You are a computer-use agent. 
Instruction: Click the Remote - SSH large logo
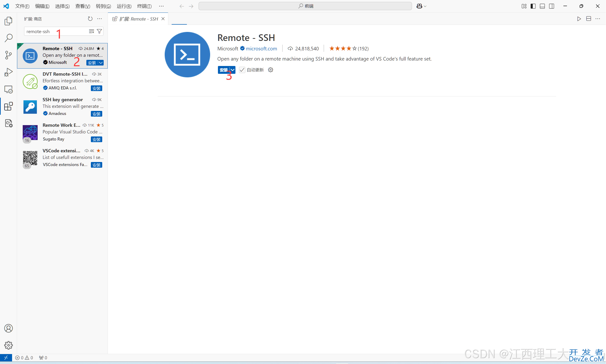pyautogui.click(x=187, y=55)
